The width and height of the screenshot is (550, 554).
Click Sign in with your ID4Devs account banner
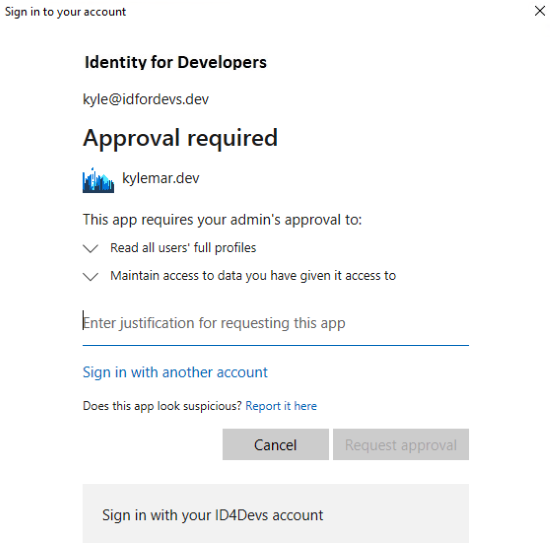click(x=276, y=513)
